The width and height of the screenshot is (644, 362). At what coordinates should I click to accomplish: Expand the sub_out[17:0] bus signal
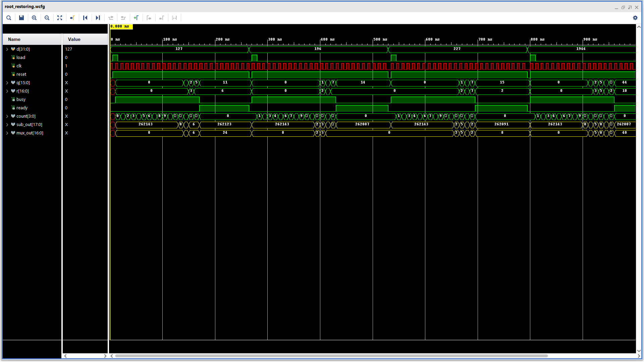tap(7, 125)
